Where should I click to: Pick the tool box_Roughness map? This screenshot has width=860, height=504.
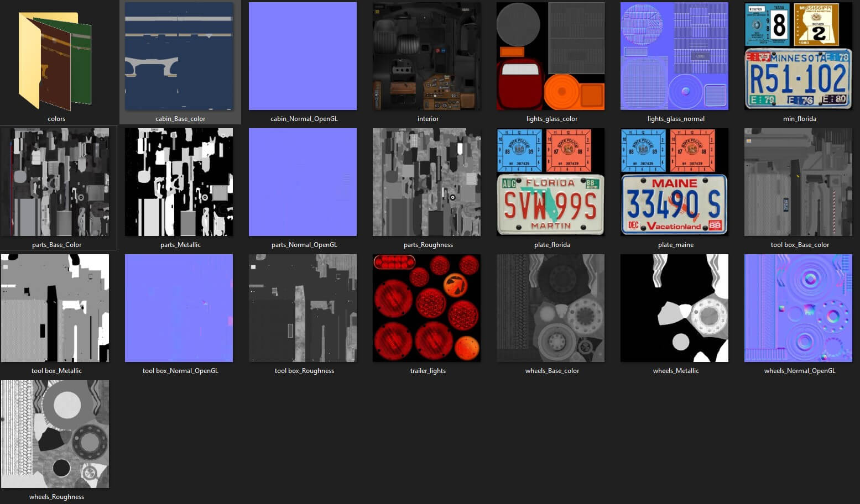(303, 308)
